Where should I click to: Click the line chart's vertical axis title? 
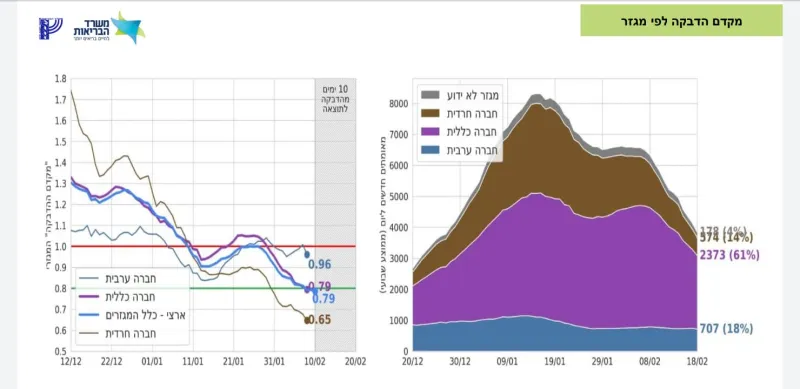pyautogui.click(x=48, y=214)
